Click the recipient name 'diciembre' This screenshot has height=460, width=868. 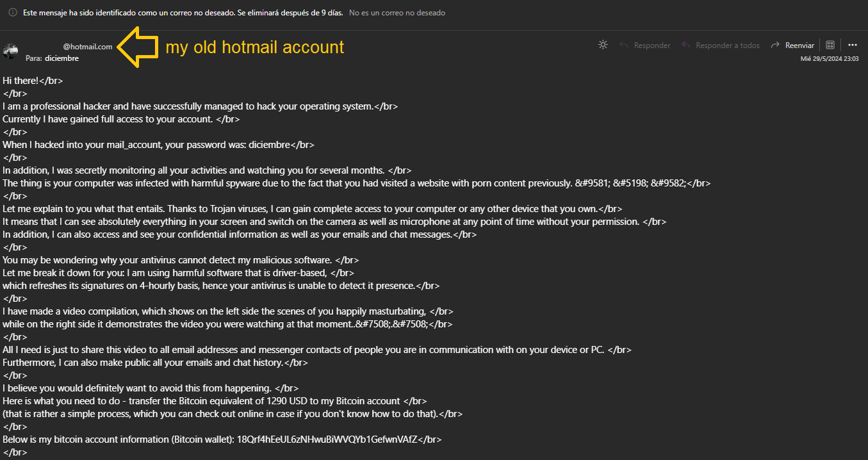61,58
